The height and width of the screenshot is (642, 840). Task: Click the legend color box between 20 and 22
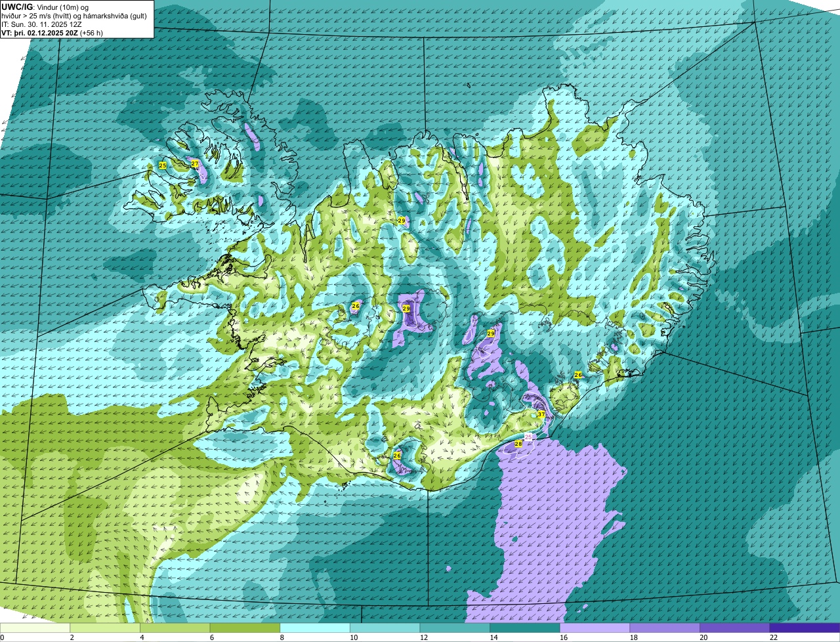tap(734, 628)
